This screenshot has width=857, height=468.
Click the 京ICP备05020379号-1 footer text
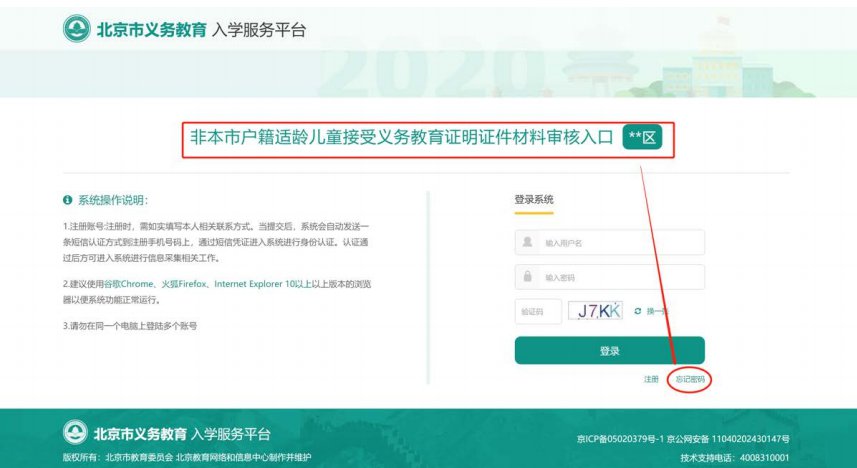(x=620, y=438)
